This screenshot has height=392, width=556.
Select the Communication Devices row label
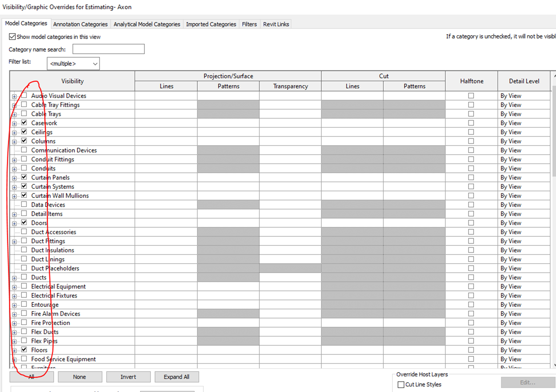coord(64,150)
